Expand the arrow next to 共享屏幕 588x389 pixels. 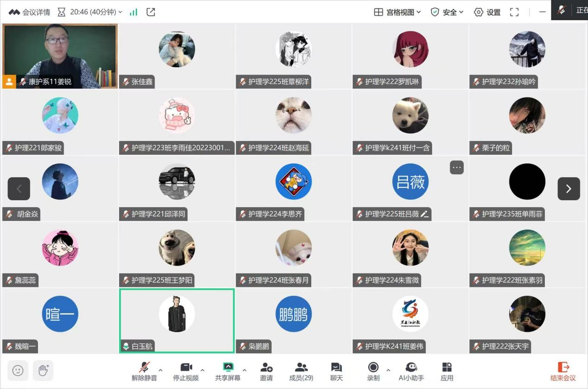pos(244,370)
